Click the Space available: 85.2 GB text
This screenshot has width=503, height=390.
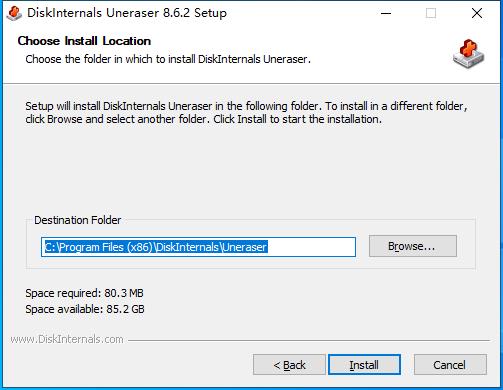point(85,309)
